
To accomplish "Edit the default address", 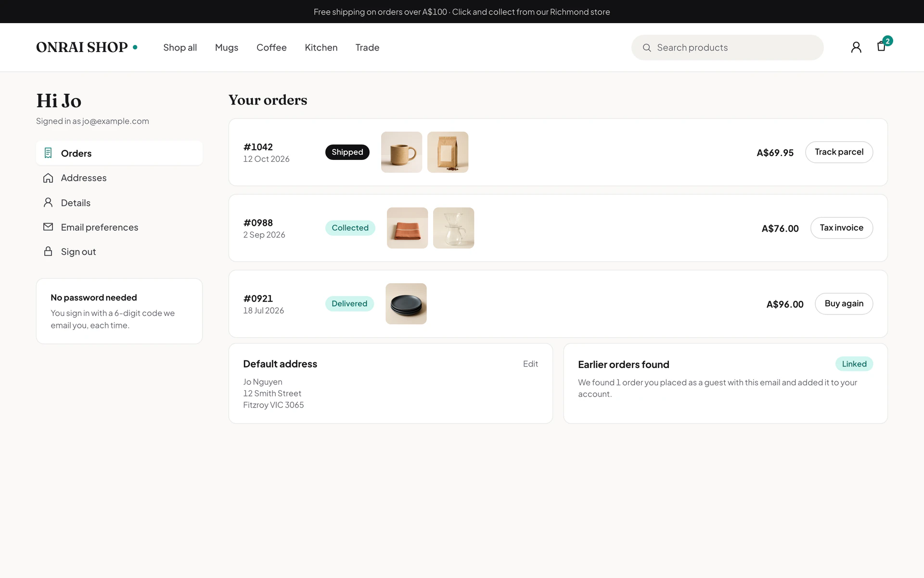I will 530,364.
